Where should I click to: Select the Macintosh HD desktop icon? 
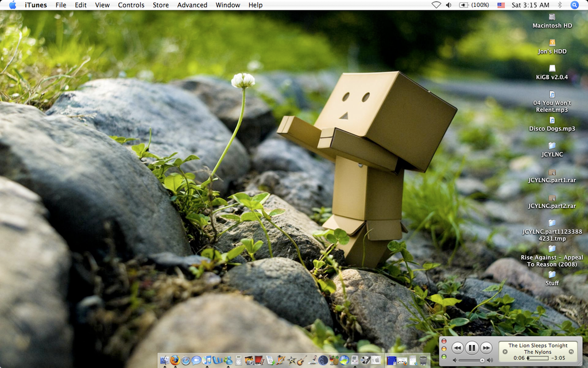[552, 21]
